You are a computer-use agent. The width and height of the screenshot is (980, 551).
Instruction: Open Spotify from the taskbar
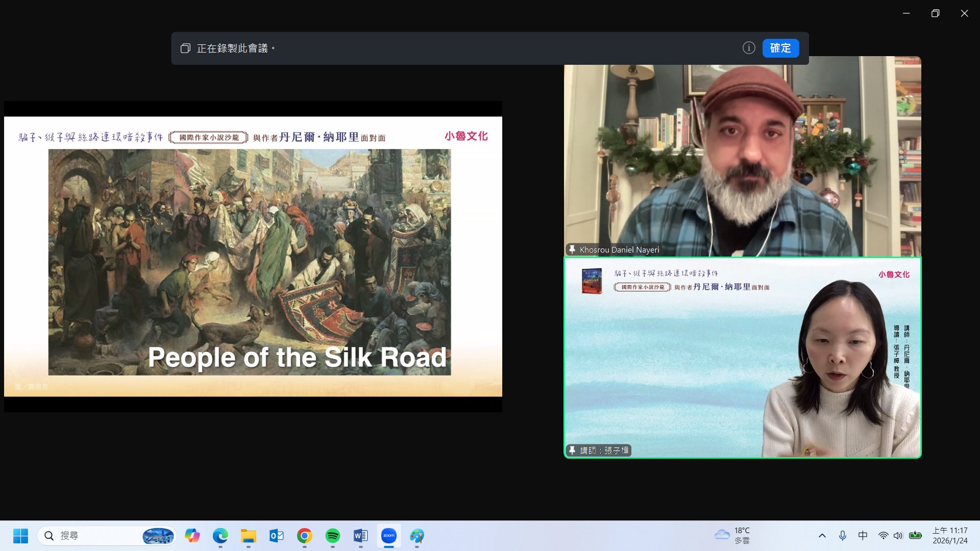pos(332,536)
